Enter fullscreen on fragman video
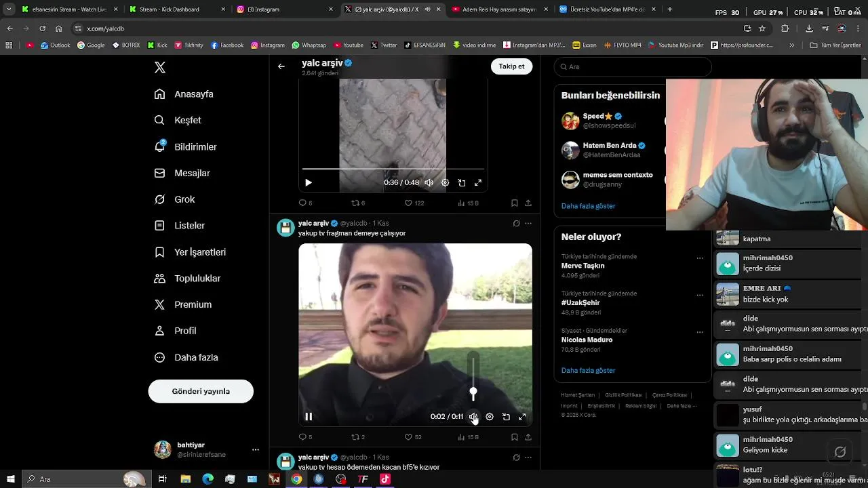 tap(522, 417)
